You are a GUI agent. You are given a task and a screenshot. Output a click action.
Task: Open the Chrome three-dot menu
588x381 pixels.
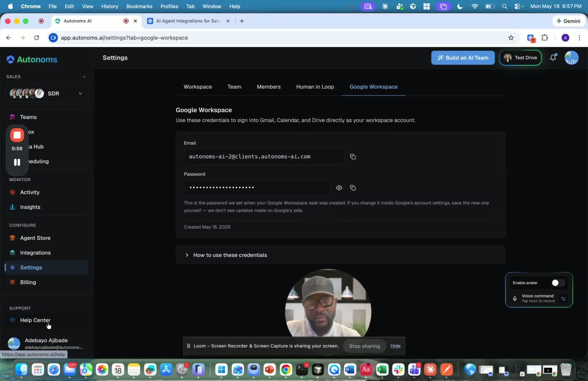pos(579,37)
